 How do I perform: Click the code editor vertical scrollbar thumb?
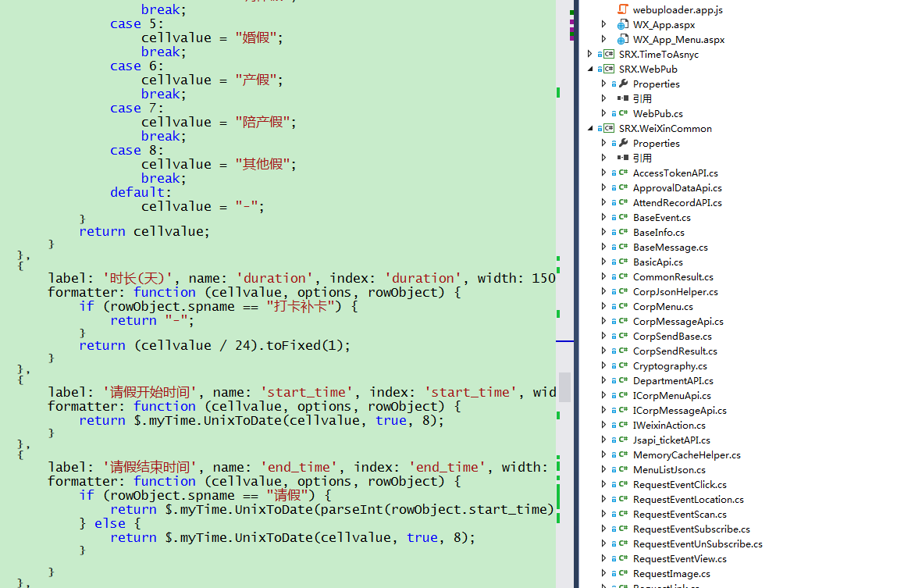[x=564, y=387]
